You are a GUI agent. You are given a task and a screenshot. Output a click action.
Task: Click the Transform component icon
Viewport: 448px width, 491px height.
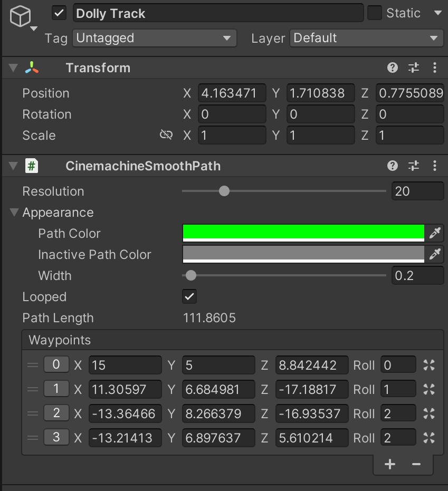click(32, 68)
